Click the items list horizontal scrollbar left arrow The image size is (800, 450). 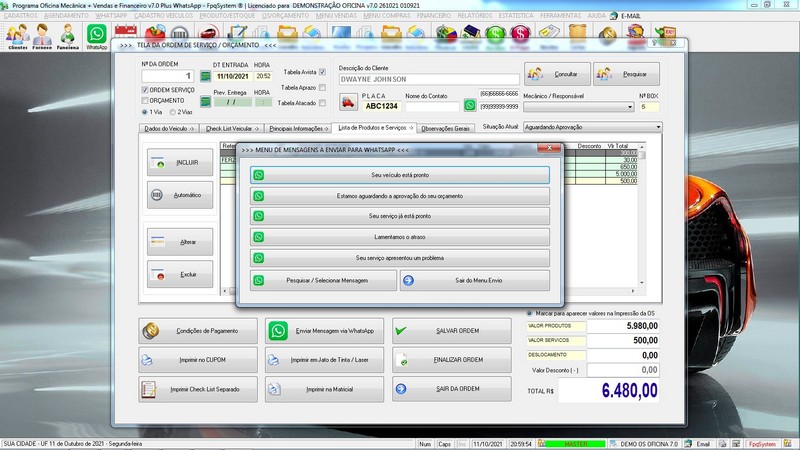click(x=225, y=291)
